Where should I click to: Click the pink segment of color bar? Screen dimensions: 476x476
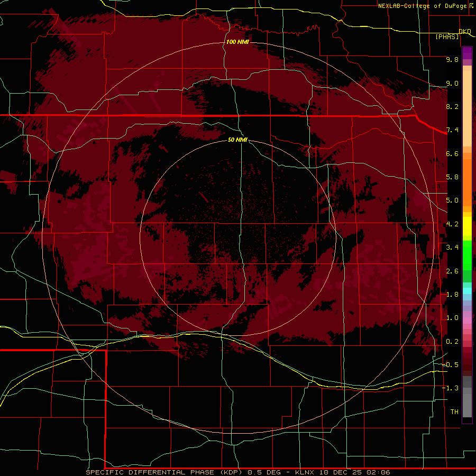click(x=467, y=321)
